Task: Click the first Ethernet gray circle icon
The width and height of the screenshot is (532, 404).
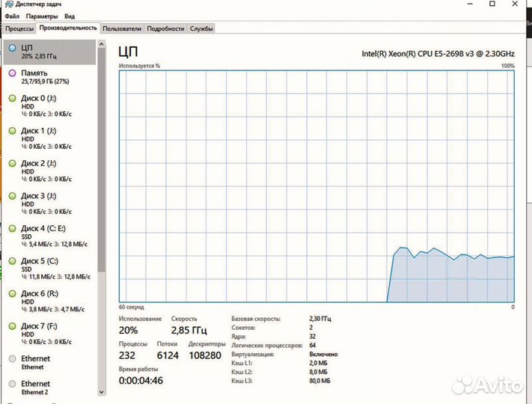Action: click(x=13, y=359)
